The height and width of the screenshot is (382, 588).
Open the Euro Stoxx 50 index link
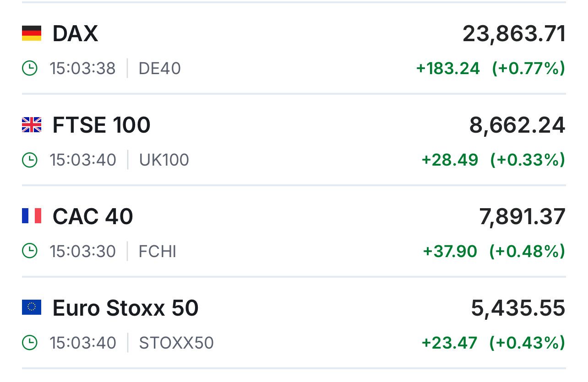coord(125,307)
